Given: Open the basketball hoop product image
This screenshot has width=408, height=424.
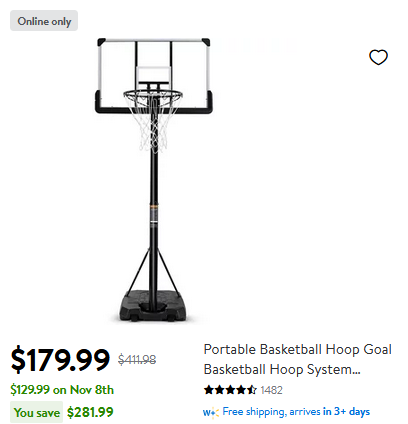Looking at the screenshot, I should click(x=153, y=180).
